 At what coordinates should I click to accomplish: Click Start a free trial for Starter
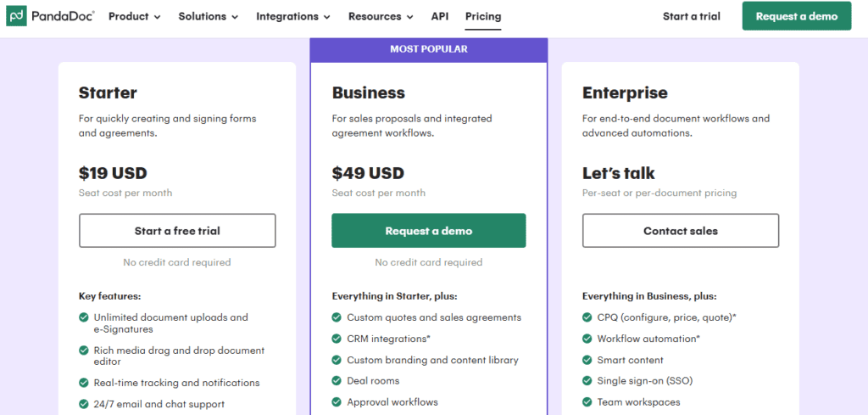[x=177, y=231]
